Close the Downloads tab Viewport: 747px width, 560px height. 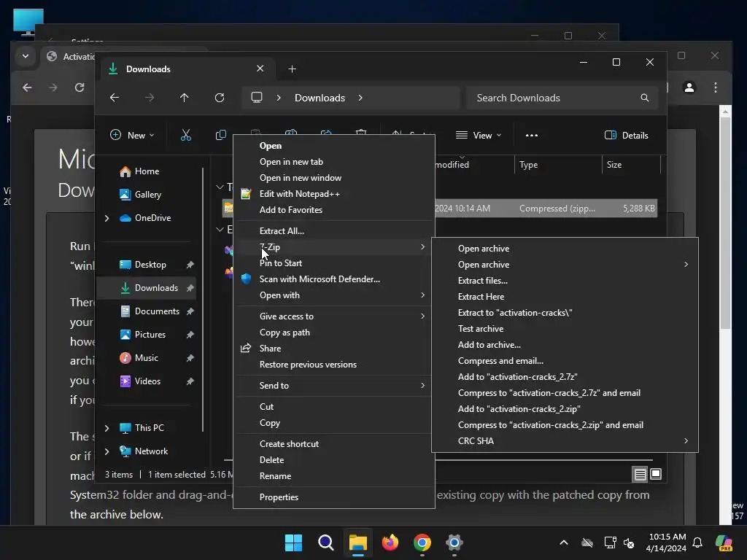(260, 69)
